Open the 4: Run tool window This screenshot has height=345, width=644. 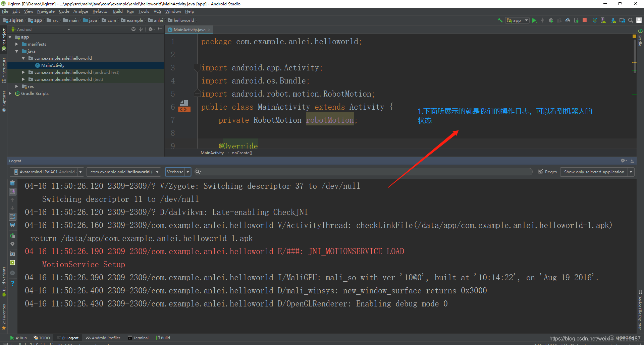pyautogui.click(x=18, y=338)
